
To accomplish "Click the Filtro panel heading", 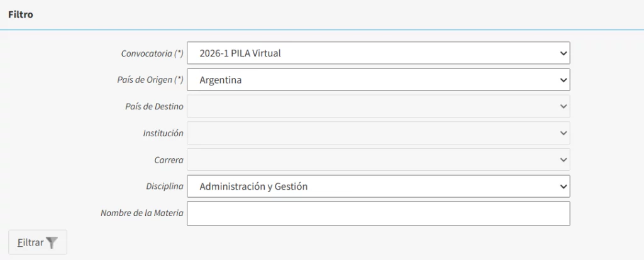I will click(x=21, y=14).
